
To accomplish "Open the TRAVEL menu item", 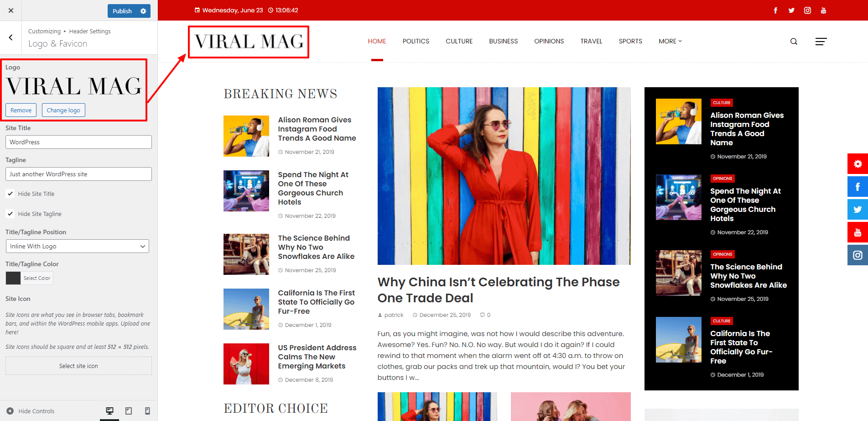I will point(591,41).
